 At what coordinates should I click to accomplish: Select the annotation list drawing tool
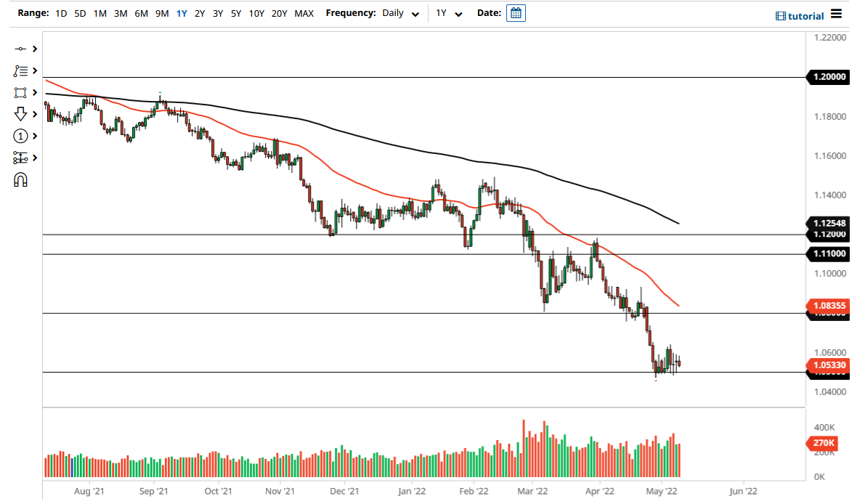(20, 70)
